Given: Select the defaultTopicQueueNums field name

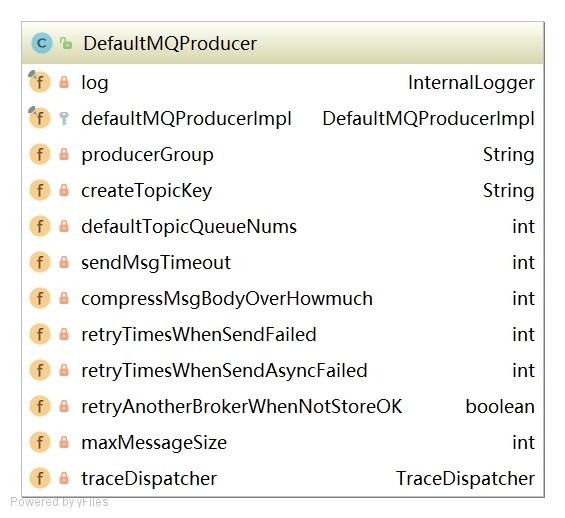Looking at the screenshot, I should pyautogui.click(x=189, y=227).
